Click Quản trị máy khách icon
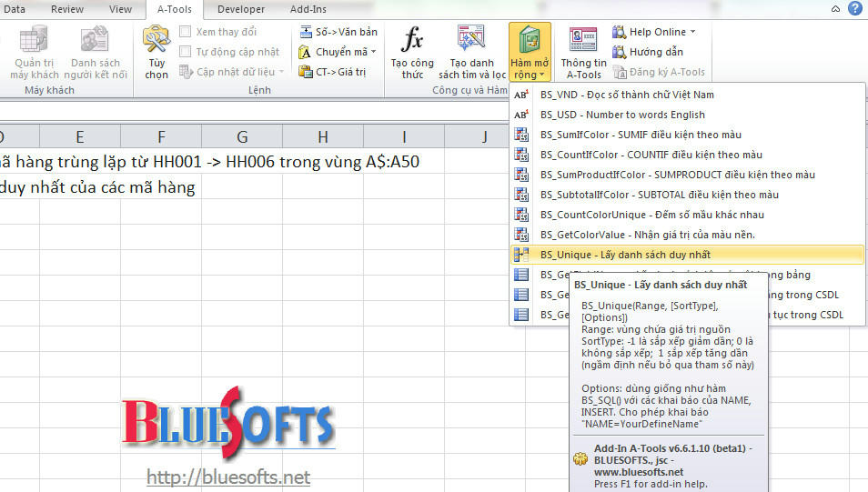868x492 pixels. pyautogui.click(x=35, y=41)
